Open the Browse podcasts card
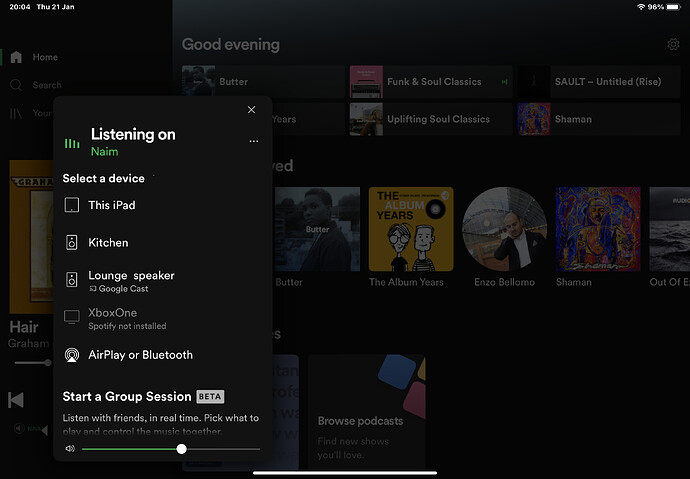 pos(367,412)
